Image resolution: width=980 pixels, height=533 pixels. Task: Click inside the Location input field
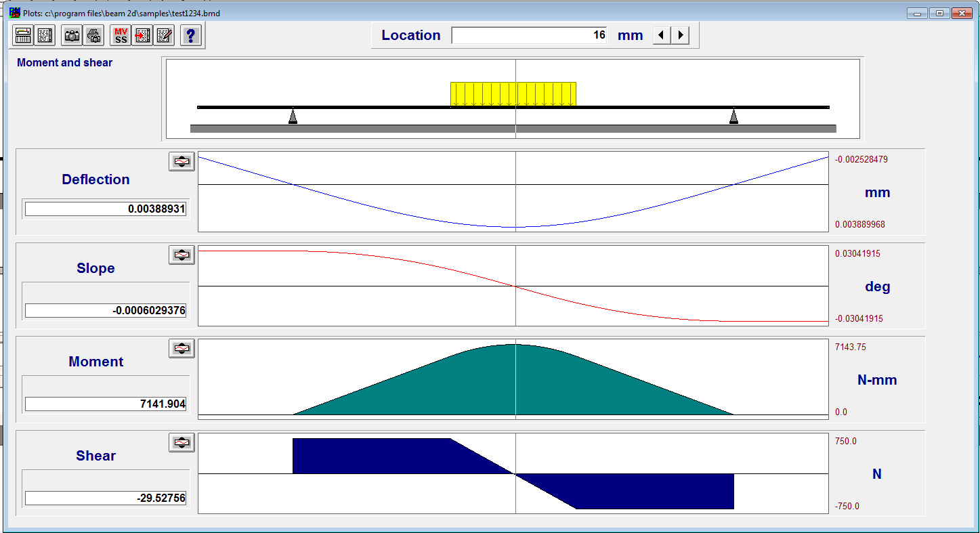[x=528, y=35]
